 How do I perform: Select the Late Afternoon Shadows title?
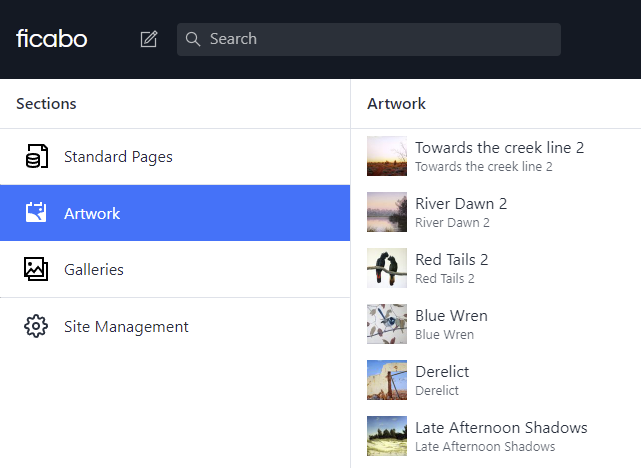point(501,428)
